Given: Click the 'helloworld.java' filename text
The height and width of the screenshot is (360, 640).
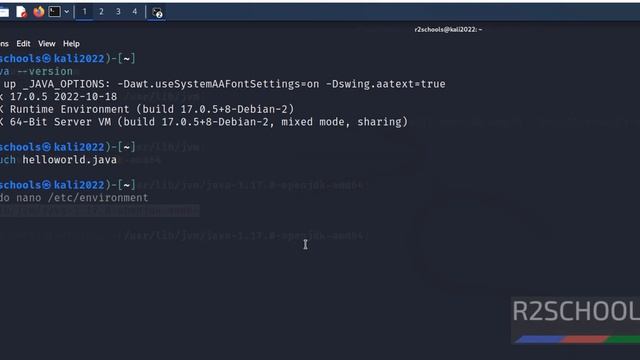Looking at the screenshot, I should pyautogui.click(x=69, y=160).
